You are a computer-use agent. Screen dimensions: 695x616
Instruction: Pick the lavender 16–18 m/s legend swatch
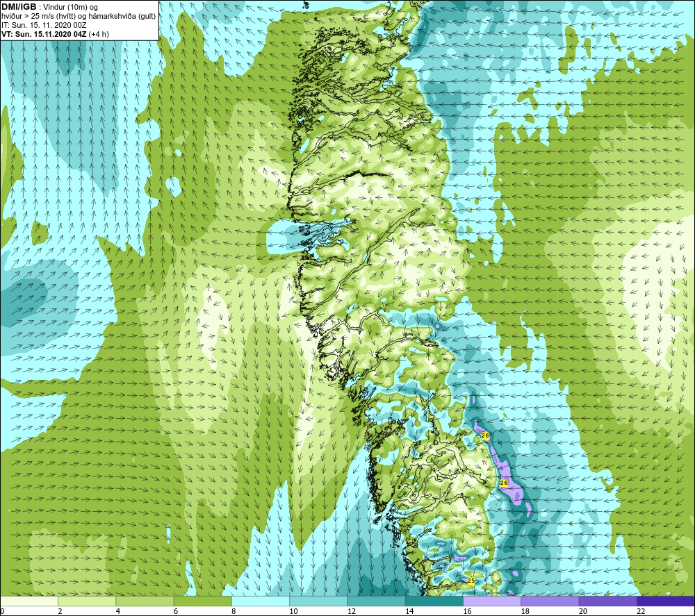coord(492,601)
